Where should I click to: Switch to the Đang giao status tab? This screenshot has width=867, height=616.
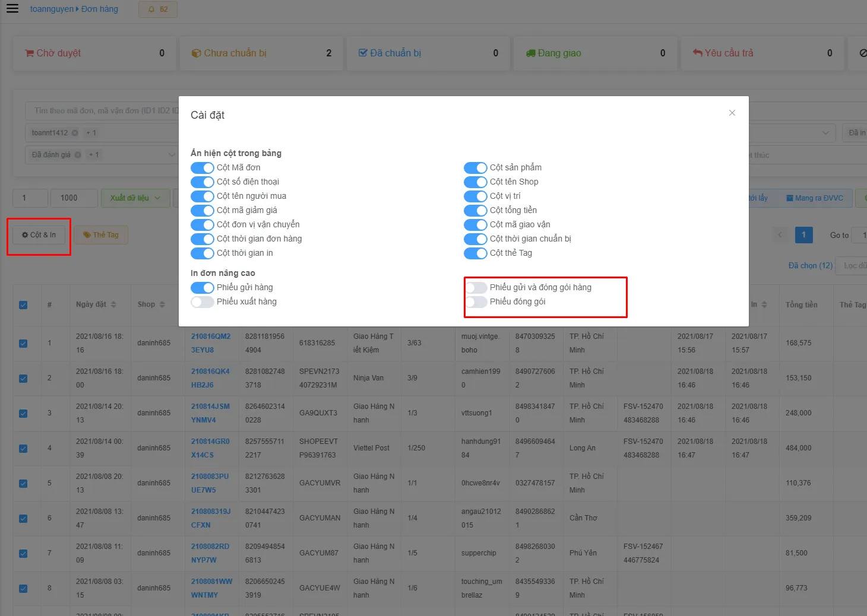595,53
